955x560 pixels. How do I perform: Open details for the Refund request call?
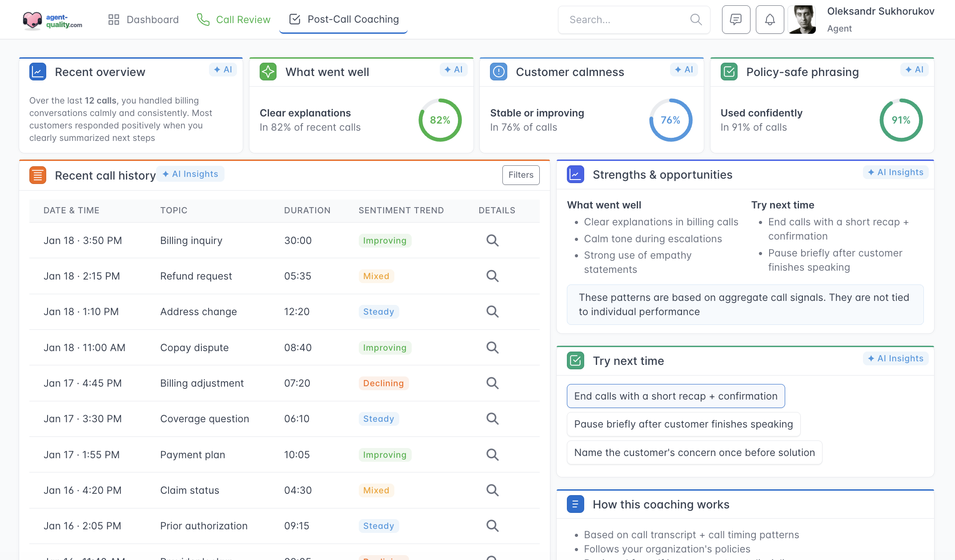tap(492, 276)
